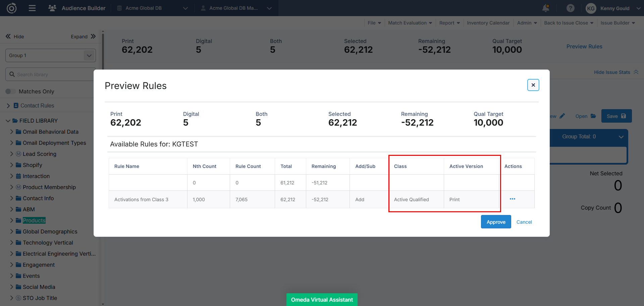Click the help question mark icon

[x=570, y=8]
